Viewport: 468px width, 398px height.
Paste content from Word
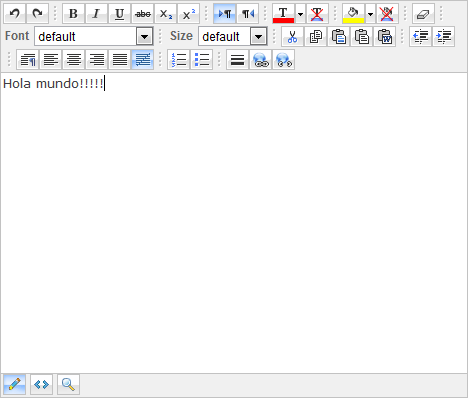click(x=385, y=36)
